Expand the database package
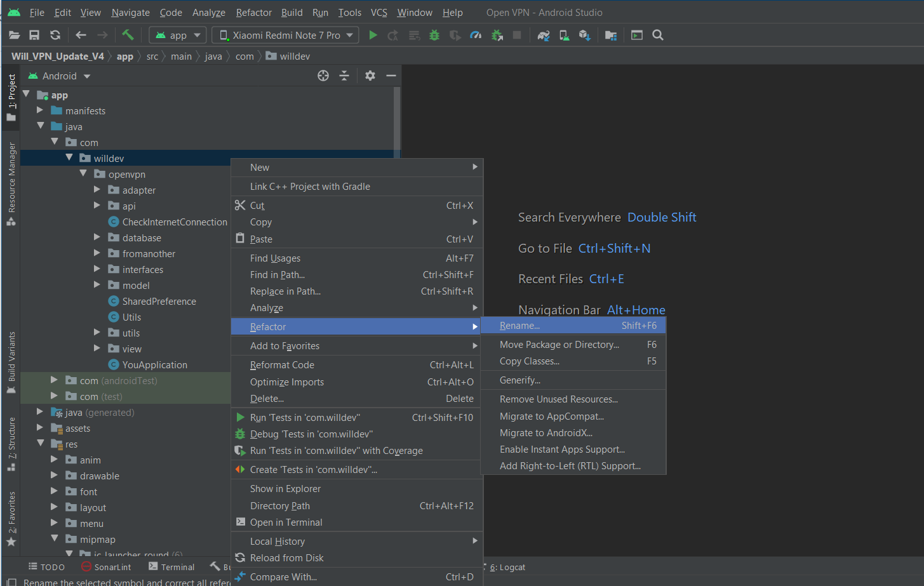Screen dimensions: 924x586 [x=97, y=237]
